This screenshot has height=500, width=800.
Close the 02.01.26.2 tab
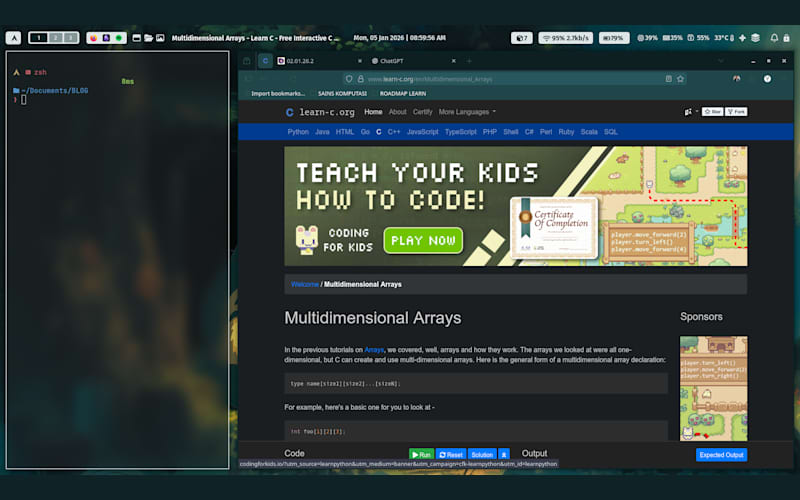point(360,61)
